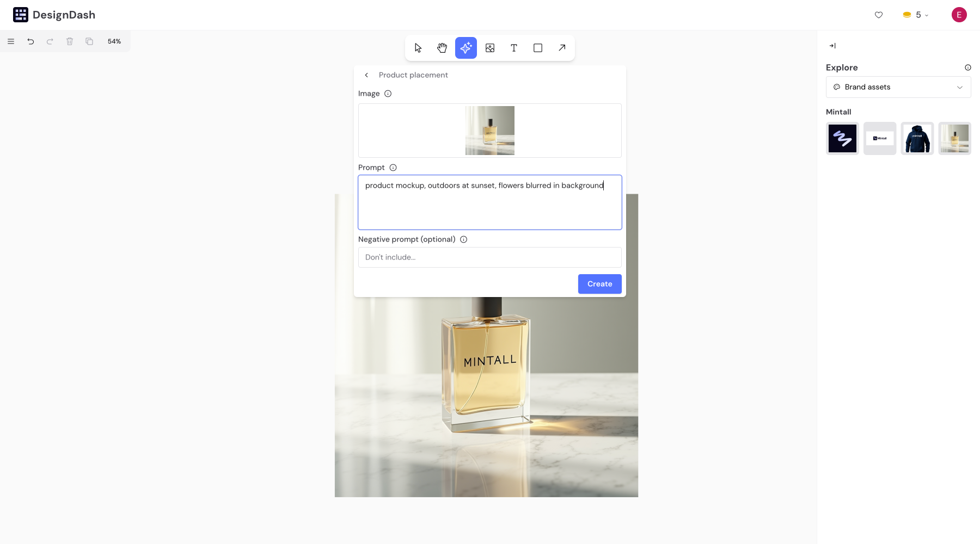This screenshot has height=544, width=980.
Task: Open the 54% zoom level control
Action: click(114, 41)
